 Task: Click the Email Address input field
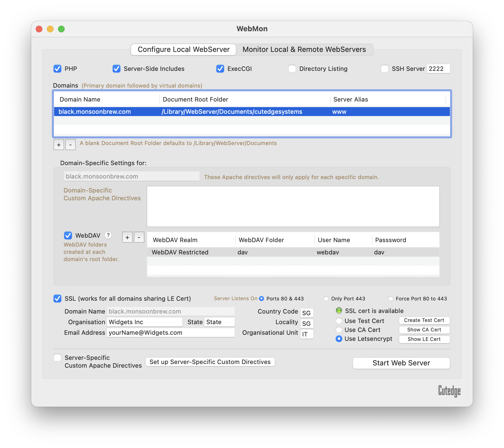pos(171,333)
